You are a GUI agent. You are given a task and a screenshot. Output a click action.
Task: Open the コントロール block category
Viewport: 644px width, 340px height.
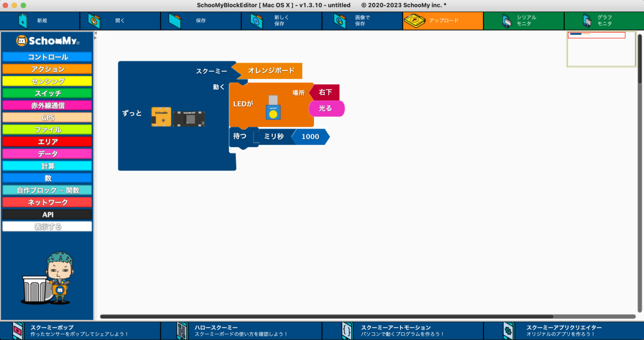coord(47,57)
